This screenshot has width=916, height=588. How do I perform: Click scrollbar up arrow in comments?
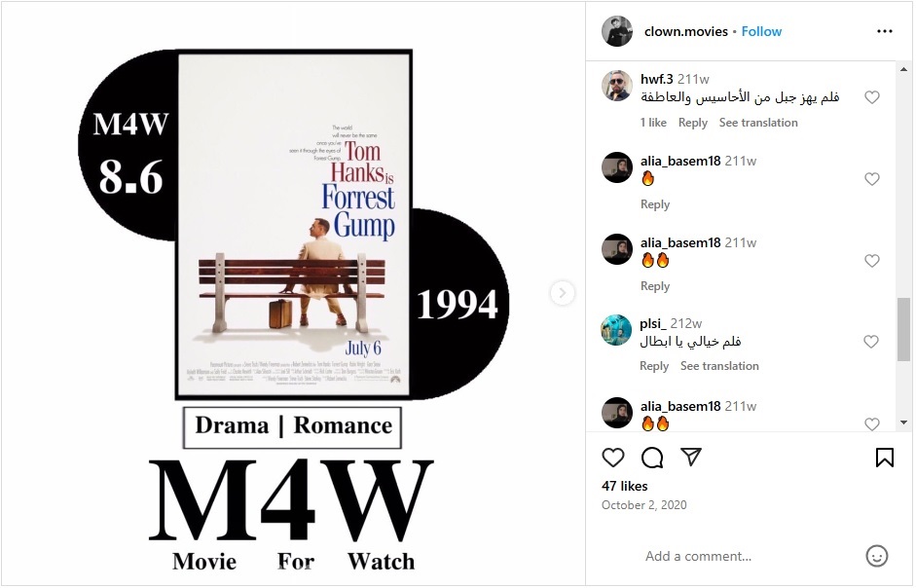pos(903,69)
